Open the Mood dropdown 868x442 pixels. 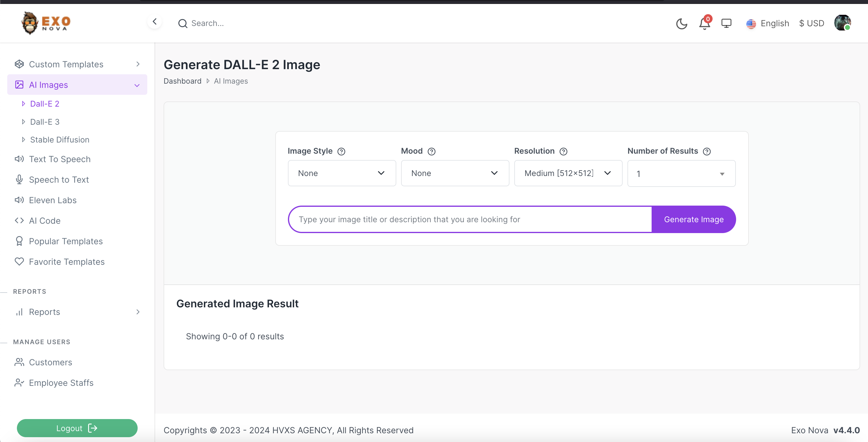pos(455,173)
